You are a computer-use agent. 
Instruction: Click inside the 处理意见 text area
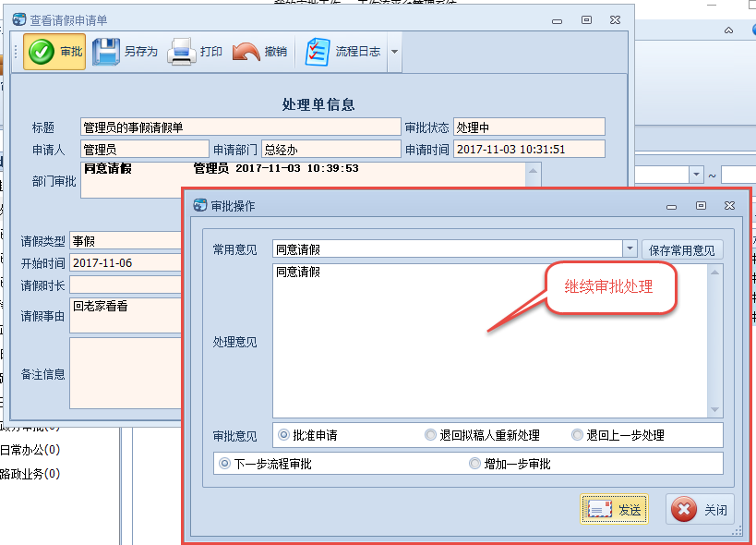(x=490, y=341)
